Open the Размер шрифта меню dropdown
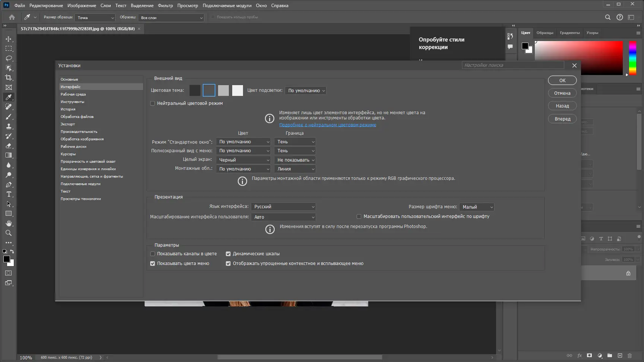The height and width of the screenshot is (362, 644). tap(477, 207)
